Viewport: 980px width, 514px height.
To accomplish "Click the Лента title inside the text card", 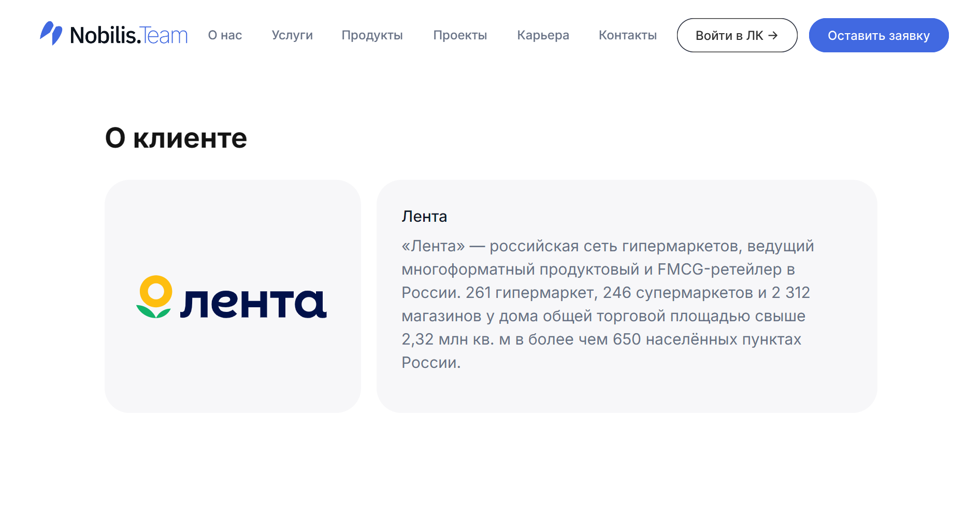I will coord(424,217).
